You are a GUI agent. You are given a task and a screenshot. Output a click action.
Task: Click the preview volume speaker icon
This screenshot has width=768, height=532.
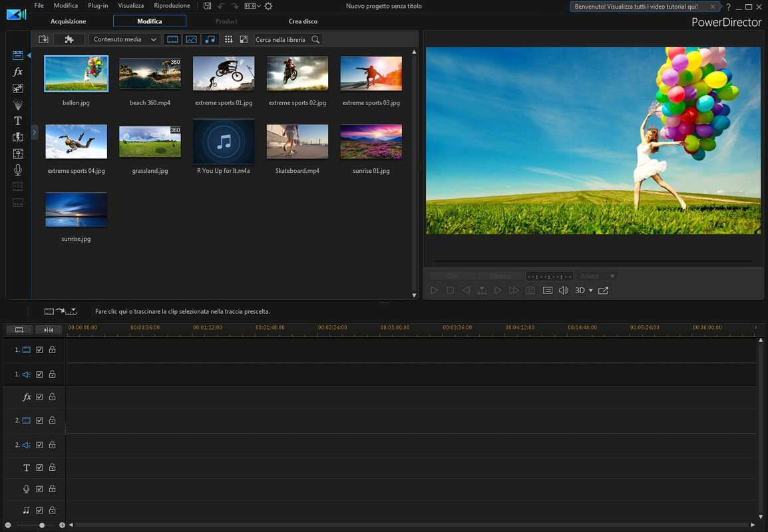coord(563,291)
